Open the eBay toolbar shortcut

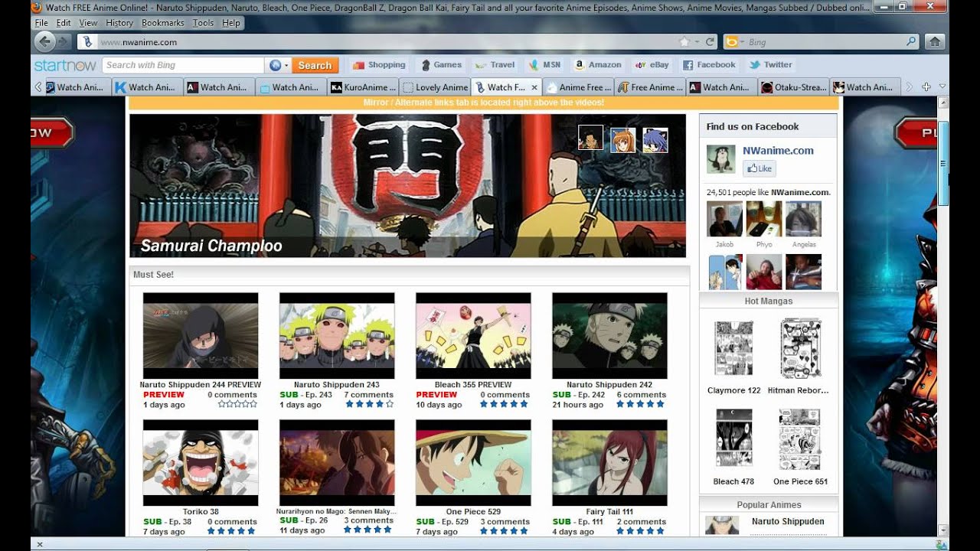click(652, 65)
